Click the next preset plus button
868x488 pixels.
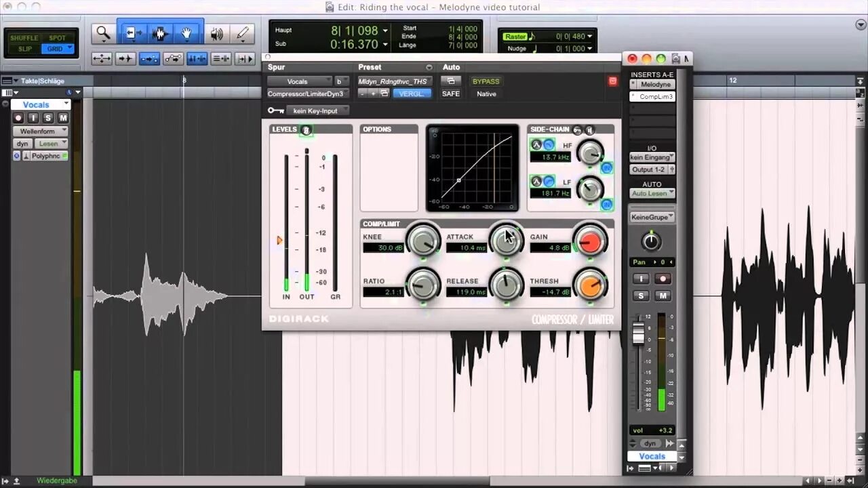pos(373,94)
